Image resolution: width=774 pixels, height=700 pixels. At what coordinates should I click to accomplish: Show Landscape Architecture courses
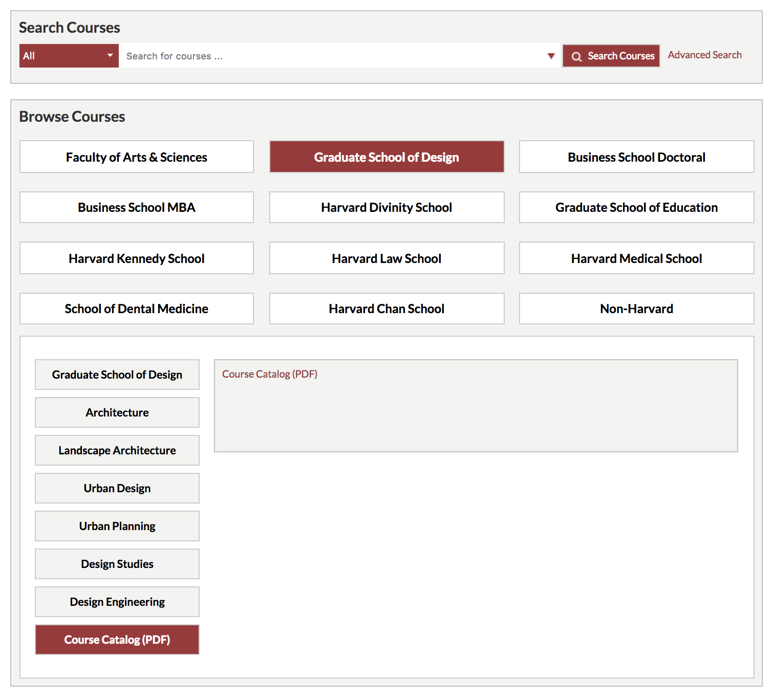pos(117,450)
